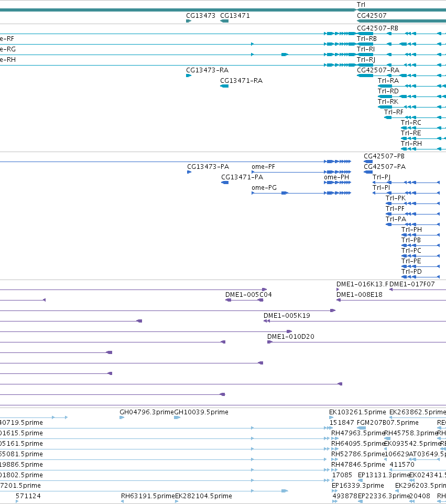Click the CG13471-RA transcript exon glyph
This screenshot has height=504, width=446.
tap(224, 86)
